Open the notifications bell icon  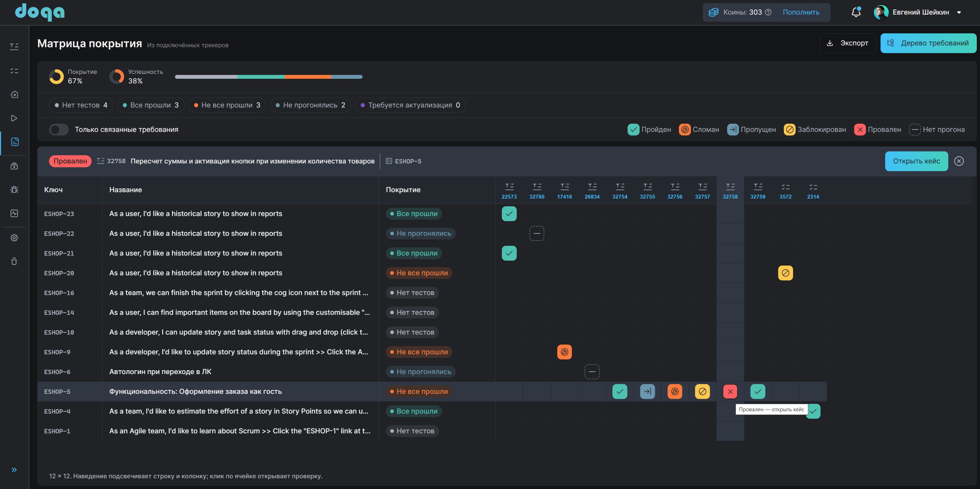[856, 12]
